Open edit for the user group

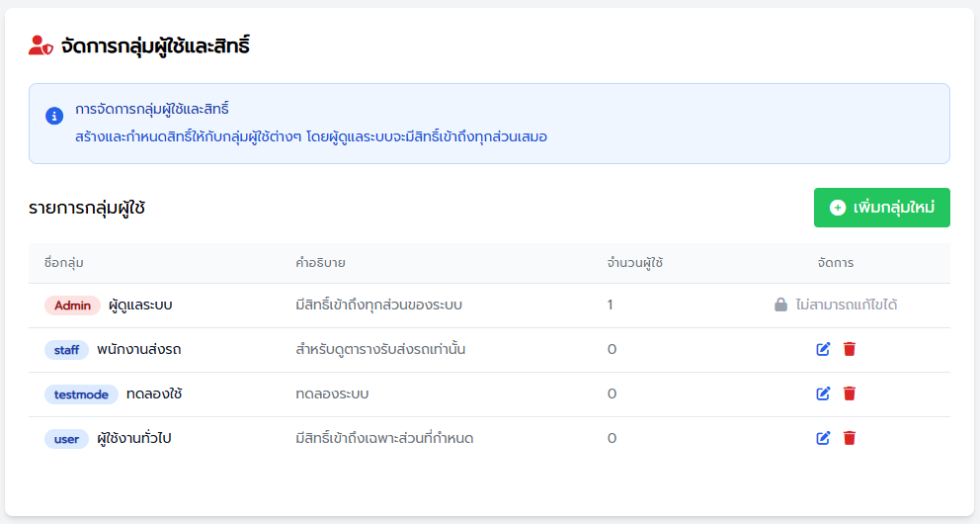(x=823, y=438)
